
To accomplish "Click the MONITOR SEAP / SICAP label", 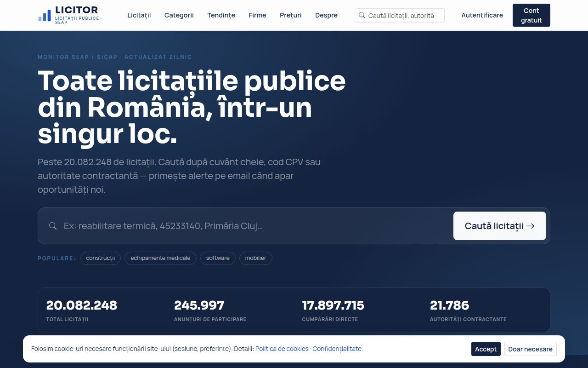I will tap(115, 57).
